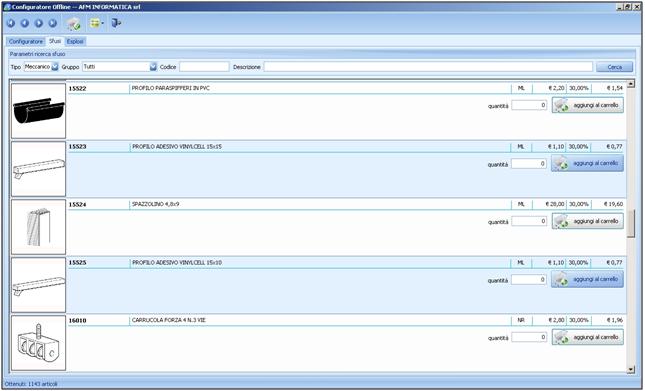Go to the first record navigation arrow
The image size is (645, 391).
pyautogui.click(x=11, y=23)
